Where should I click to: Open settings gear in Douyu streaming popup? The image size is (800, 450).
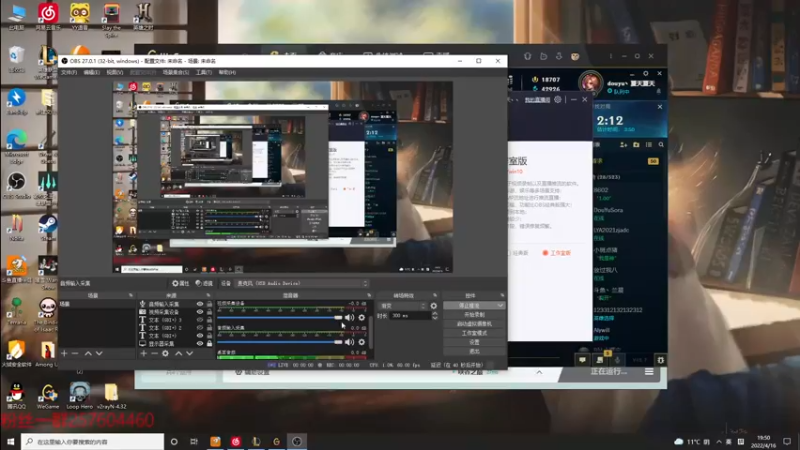558,99
